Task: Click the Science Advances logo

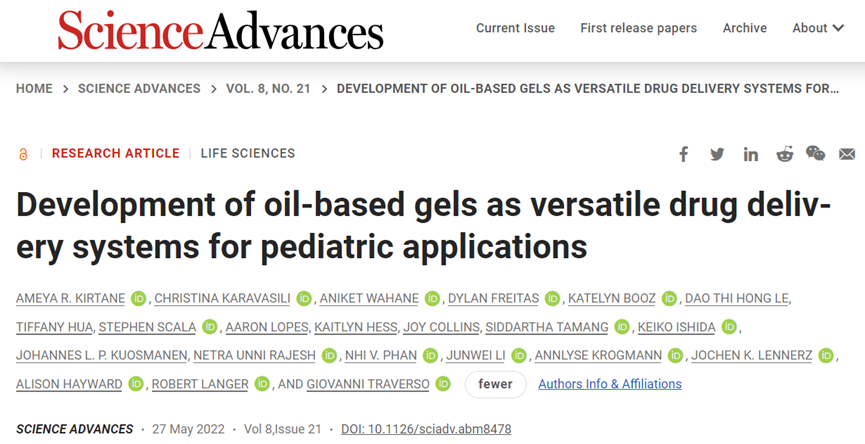Action: click(220, 30)
